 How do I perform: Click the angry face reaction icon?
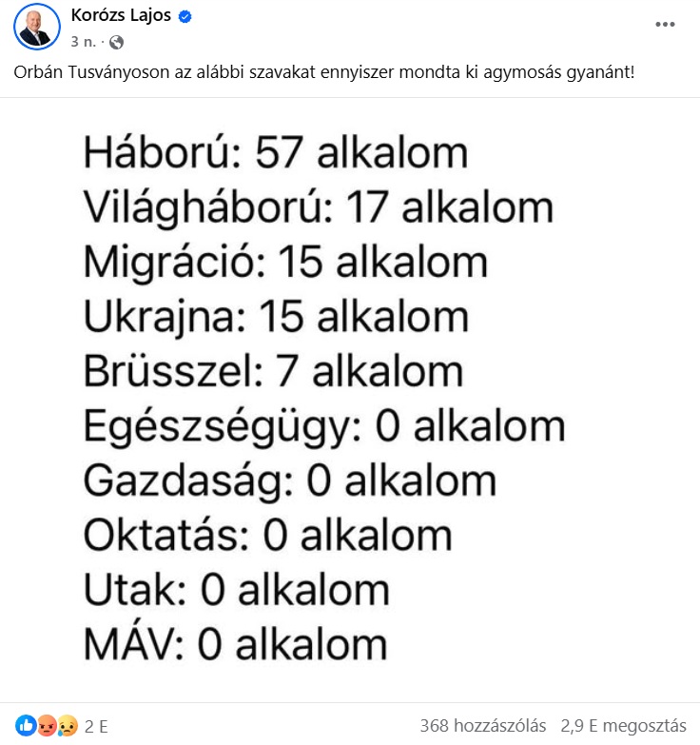(x=47, y=726)
